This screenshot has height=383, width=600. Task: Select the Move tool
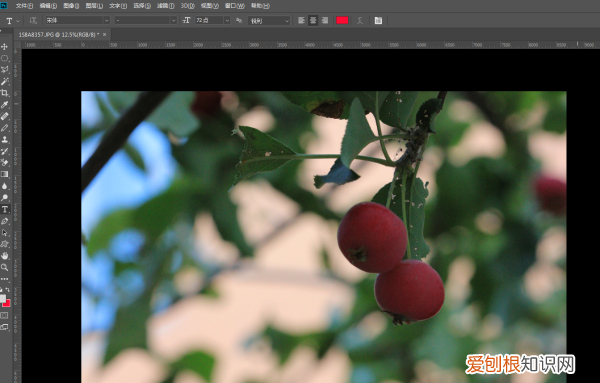pyautogui.click(x=5, y=47)
